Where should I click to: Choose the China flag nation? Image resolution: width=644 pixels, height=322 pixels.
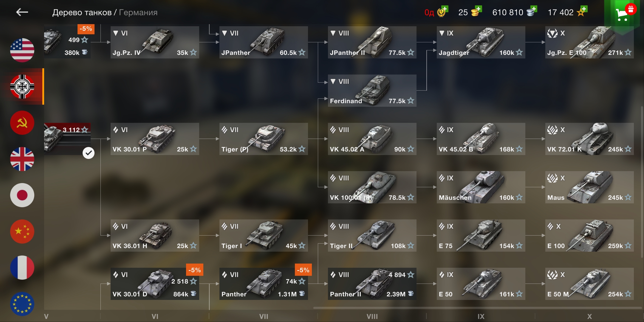point(22,231)
